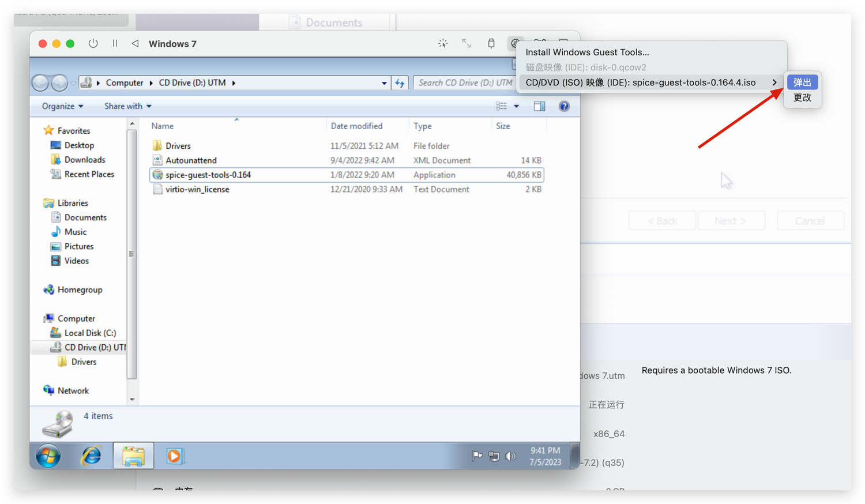
Task: Sort files by the Name column header
Action: point(236,126)
